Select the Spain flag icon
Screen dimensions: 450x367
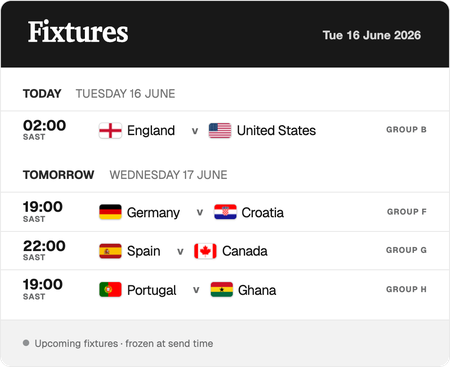point(110,251)
